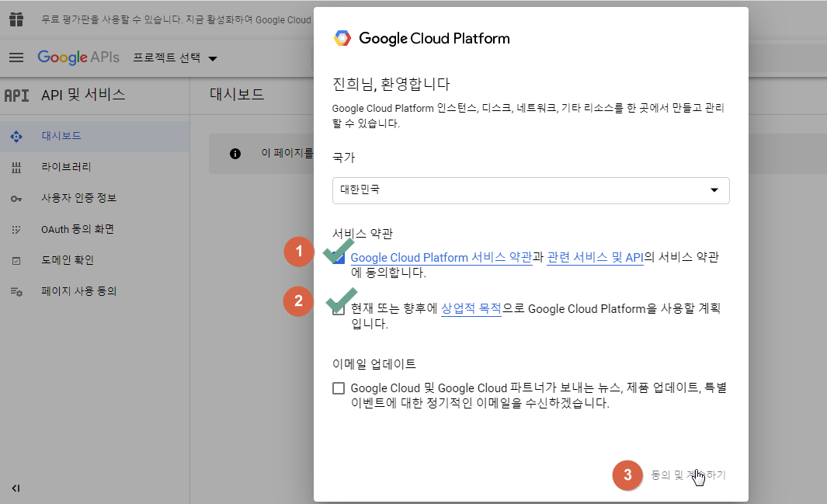Enable email updates subscription checkbox
Viewport: 827px width, 504px height.
[x=338, y=388]
